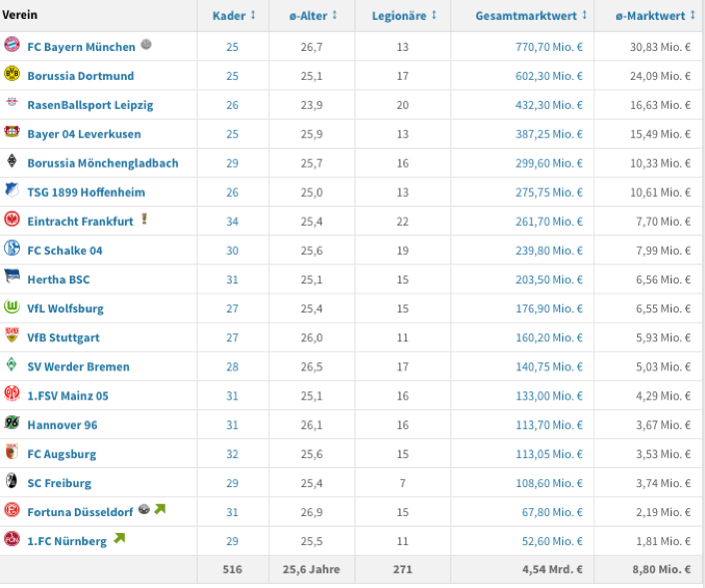Open the VfL Wolfsburg club link

(65, 308)
